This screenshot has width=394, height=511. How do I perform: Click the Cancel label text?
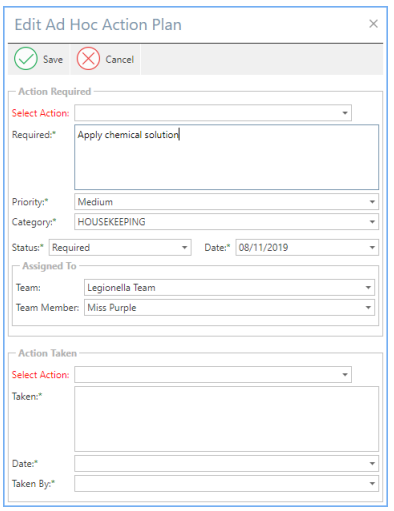click(120, 60)
